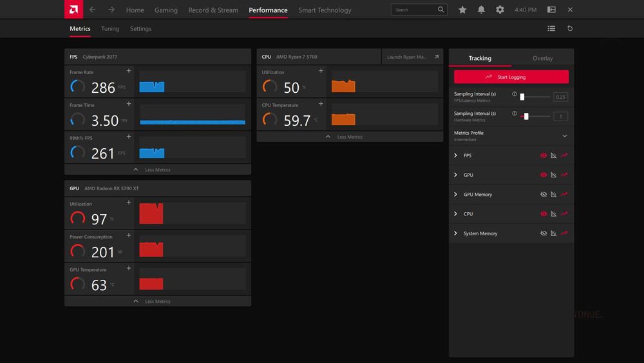This screenshot has height=363, width=644.
Task: Open the Home tab
Action: click(135, 10)
